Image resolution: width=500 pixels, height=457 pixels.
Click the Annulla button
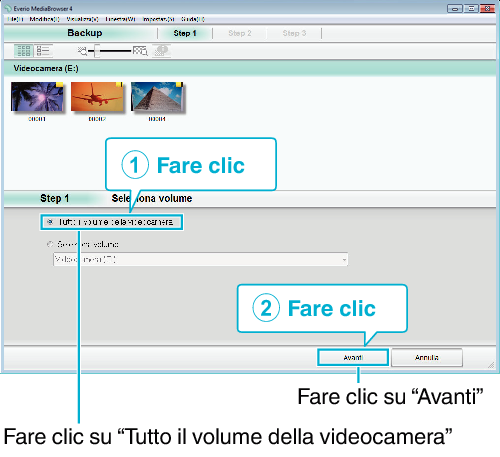[x=427, y=358]
